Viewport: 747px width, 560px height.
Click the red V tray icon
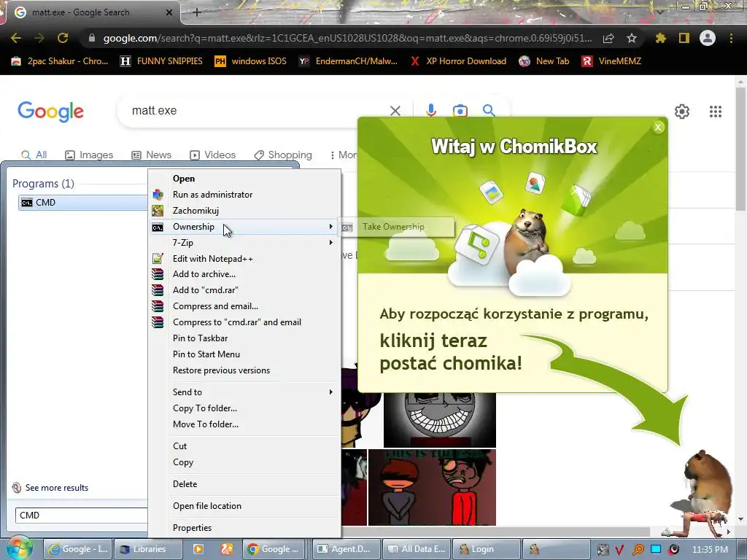[619, 549]
